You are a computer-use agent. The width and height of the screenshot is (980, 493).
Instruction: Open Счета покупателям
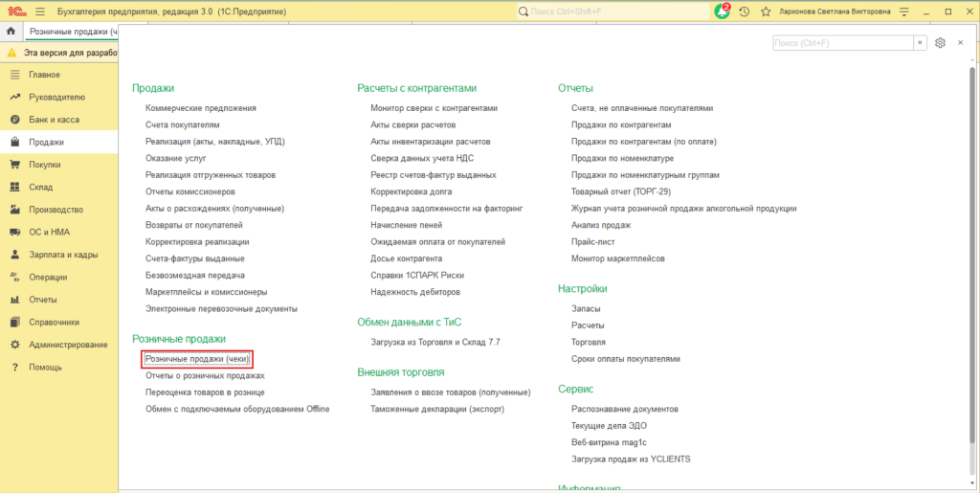coord(183,125)
